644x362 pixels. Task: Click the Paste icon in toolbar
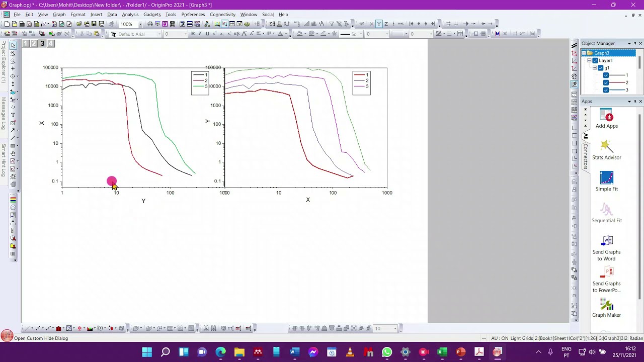click(x=97, y=34)
